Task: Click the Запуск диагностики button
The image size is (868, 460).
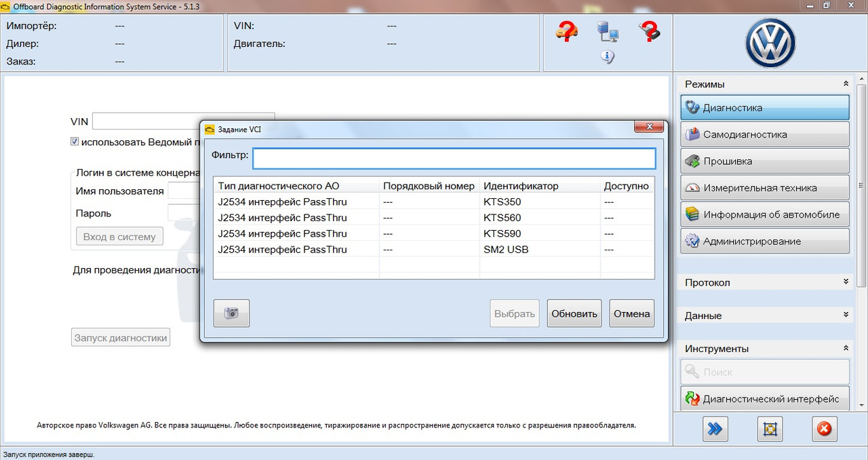Action: coord(121,337)
